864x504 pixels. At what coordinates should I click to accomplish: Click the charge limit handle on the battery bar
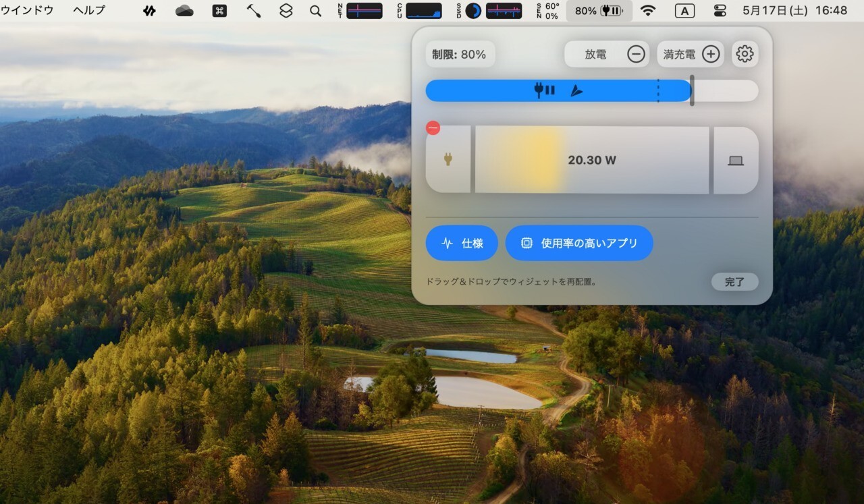pyautogui.click(x=692, y=91)
